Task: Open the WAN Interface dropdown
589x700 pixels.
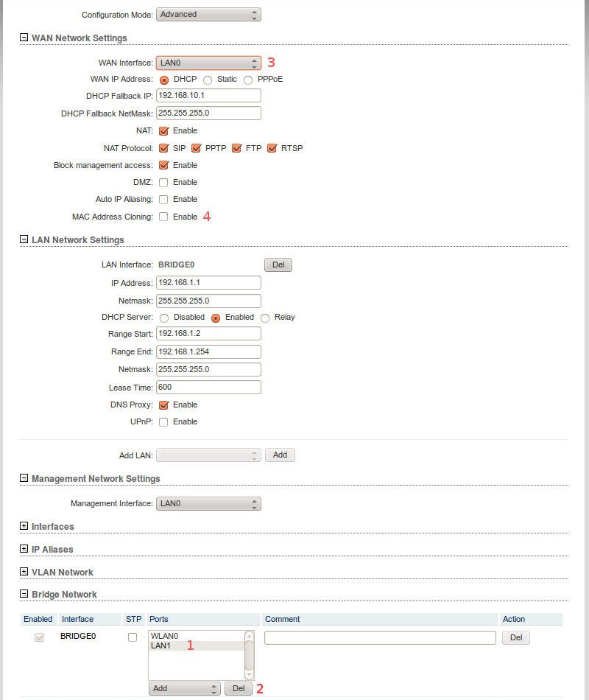Action: coord(208,63)
